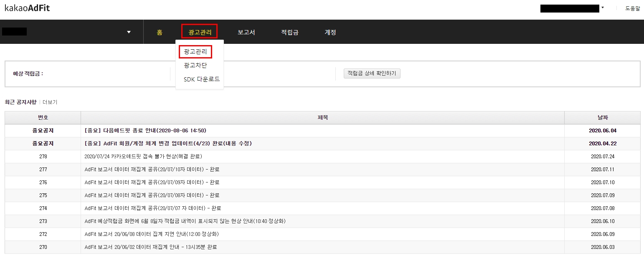Open the account dropdown arrow in header
Screen dimensions: 644x266
click(603, 8)
